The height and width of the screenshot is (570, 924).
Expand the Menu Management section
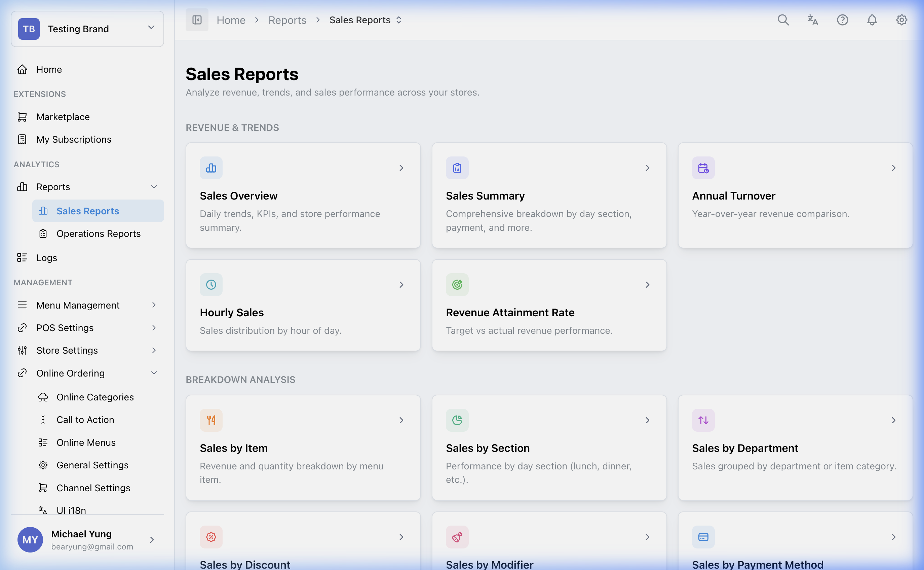tap(154, 305)
